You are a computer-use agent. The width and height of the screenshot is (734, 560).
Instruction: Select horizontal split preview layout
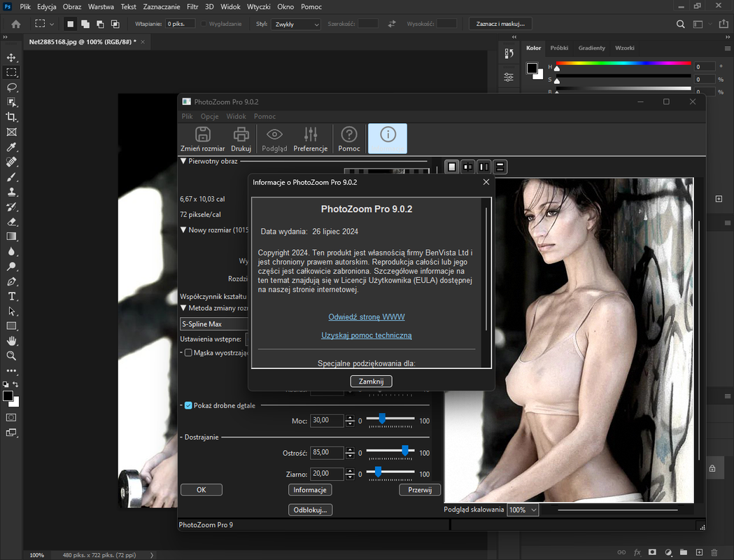pos(500,167)
